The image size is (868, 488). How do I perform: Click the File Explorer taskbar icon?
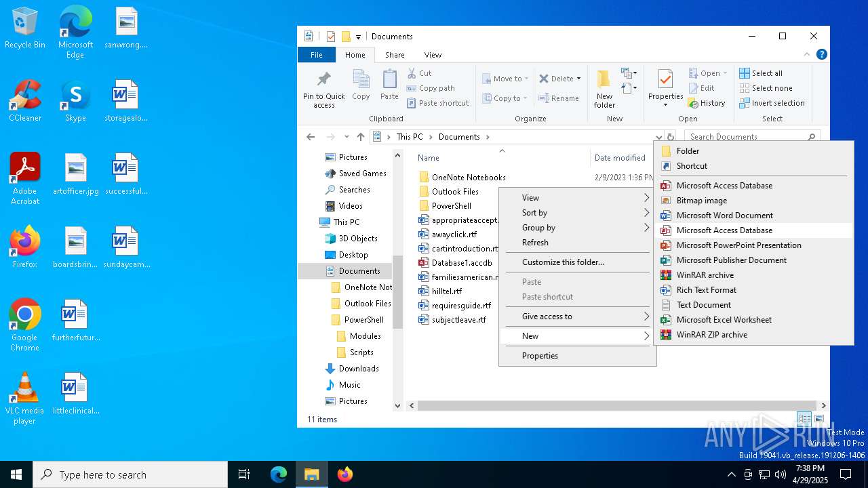tap(312, 474)
